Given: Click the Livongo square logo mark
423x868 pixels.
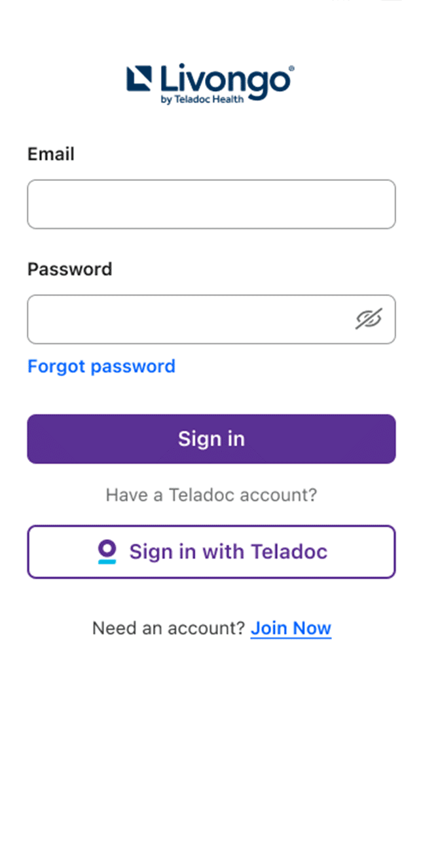Looking at the screenshot, I should 139,78.
